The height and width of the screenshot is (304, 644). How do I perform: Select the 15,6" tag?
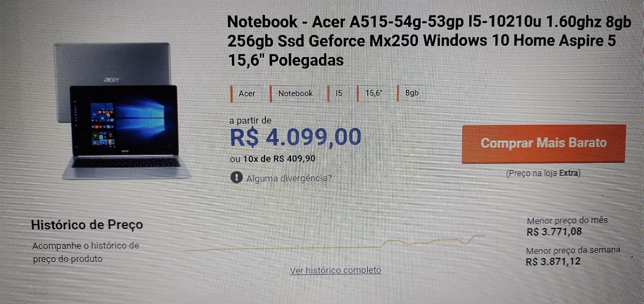[x=373, y=93]
